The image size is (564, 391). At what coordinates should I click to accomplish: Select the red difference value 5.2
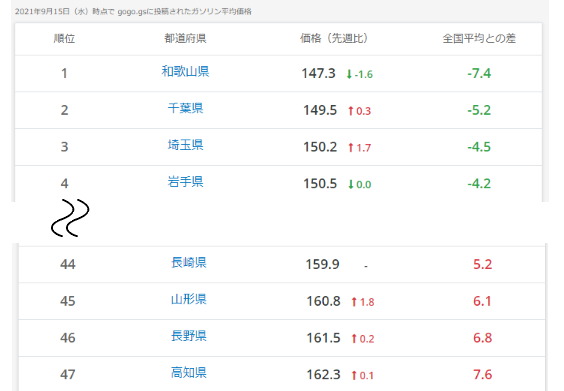coord(482,264)
